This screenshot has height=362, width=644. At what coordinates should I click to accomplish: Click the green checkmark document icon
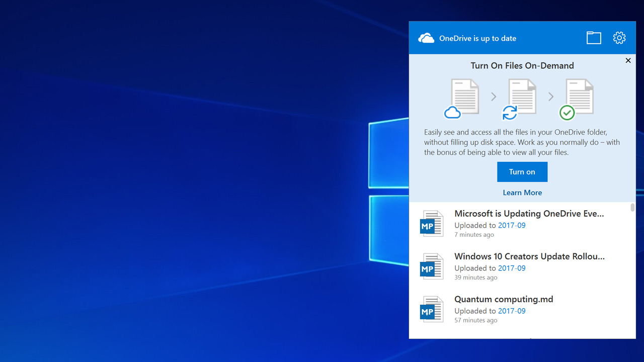click(577, 99)
